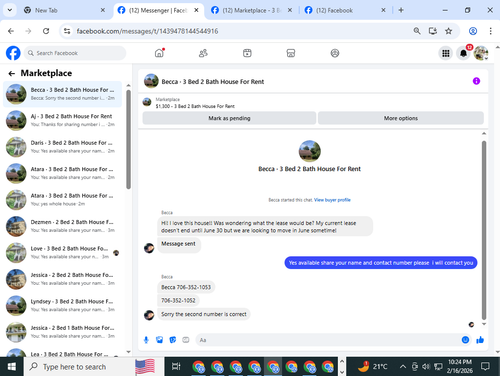Choose a GIF in the composer
The width and height of the screenshot is (500, 376).
pyautogui.click(x=186, y=340)
